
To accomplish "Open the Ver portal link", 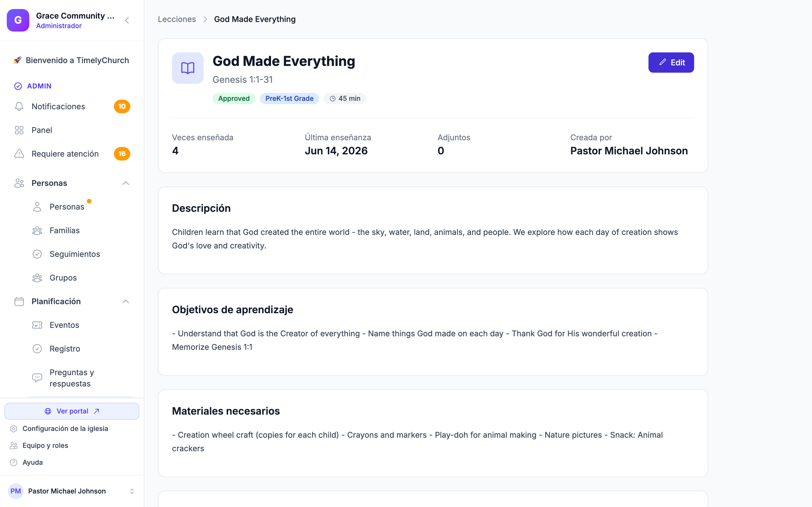I will pyautogui.click(x=72, y=411).
